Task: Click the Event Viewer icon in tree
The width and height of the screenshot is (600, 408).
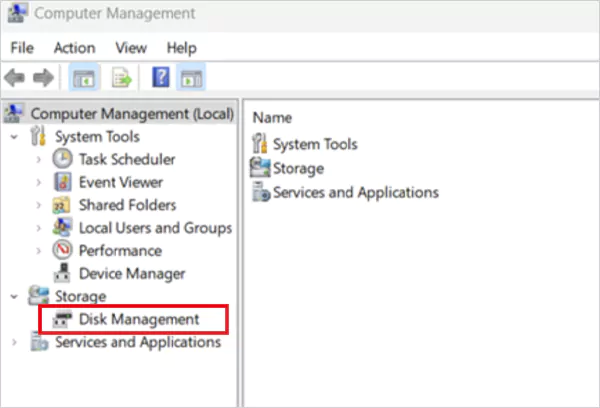Action: (x=62, y=182)
